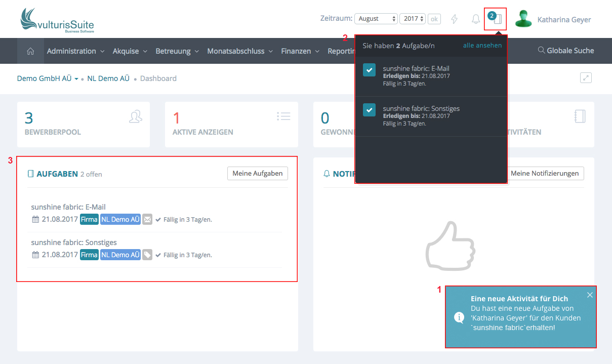Check off the sunshine fabric: E-Mail task
612x364 pixels.
click(x=369, y=70)
